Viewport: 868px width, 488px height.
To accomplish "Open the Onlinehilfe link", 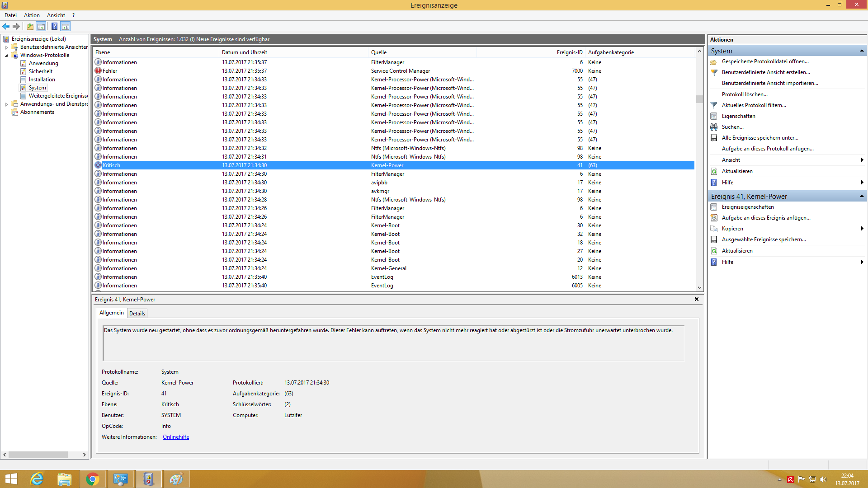I will tap(176, 437).
